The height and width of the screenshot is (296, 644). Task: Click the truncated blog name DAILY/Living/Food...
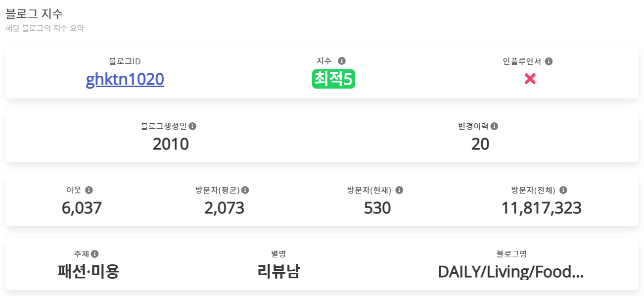[510, 272]
